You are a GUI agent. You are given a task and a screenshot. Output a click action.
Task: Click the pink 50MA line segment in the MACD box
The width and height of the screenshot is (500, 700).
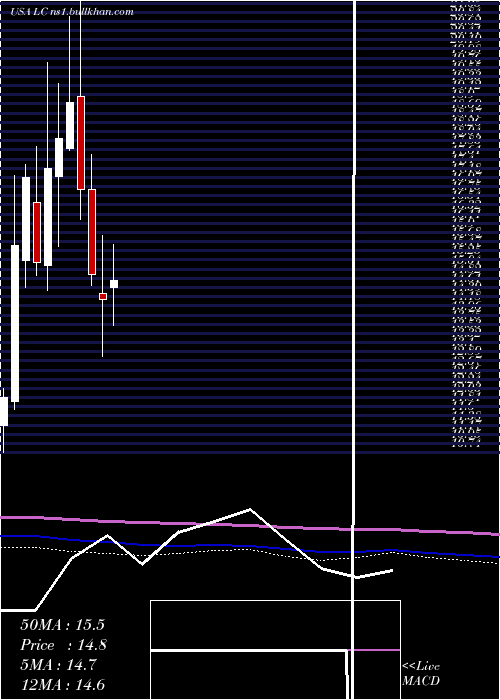click(374, 650)
